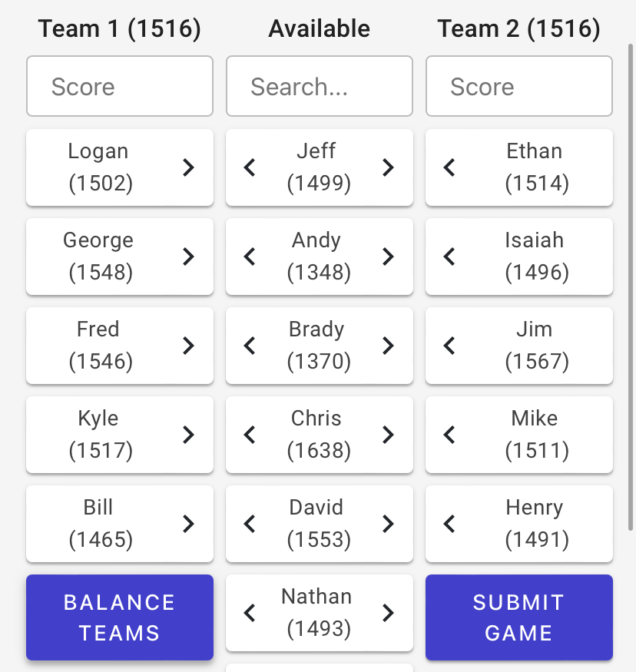Remove Jim from Team 2 using left arrow

click(449, 346)
